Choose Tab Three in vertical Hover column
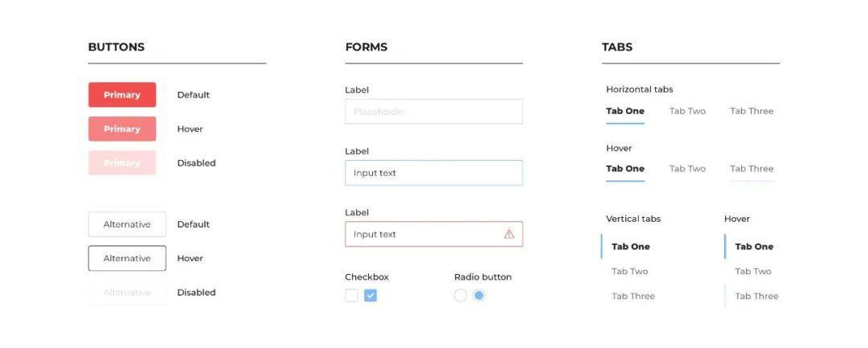The image size is (868, 348). [x=756, y=296]
